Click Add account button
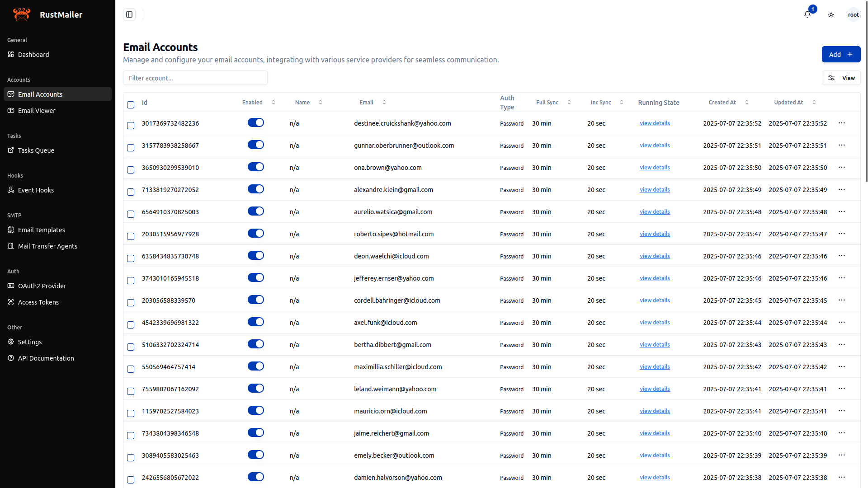The width and height of the screenshot is (868, 488). [x=841, y=54]
